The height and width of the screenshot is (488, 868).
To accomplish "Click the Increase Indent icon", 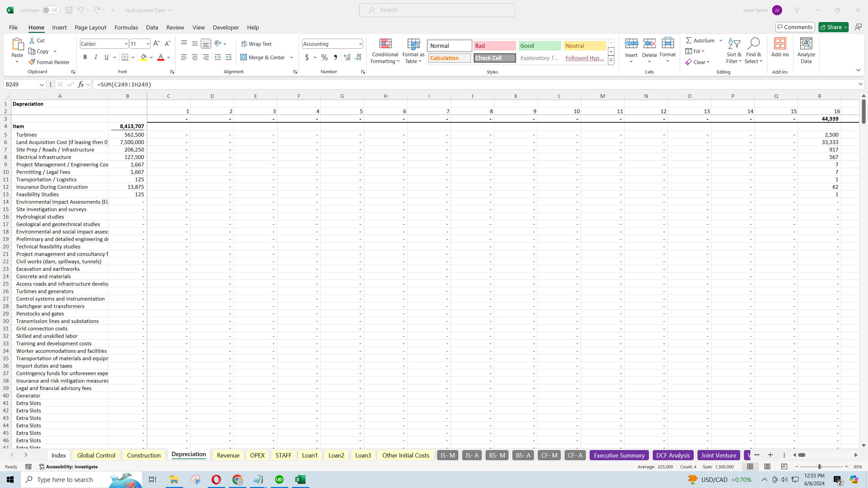I will 229,57.
